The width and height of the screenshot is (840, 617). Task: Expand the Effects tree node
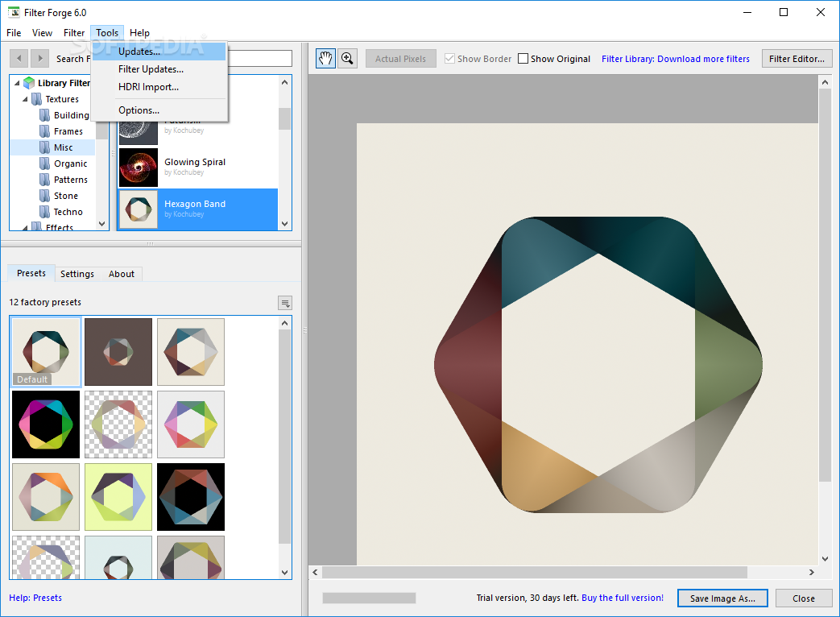(x=25, y=228)
